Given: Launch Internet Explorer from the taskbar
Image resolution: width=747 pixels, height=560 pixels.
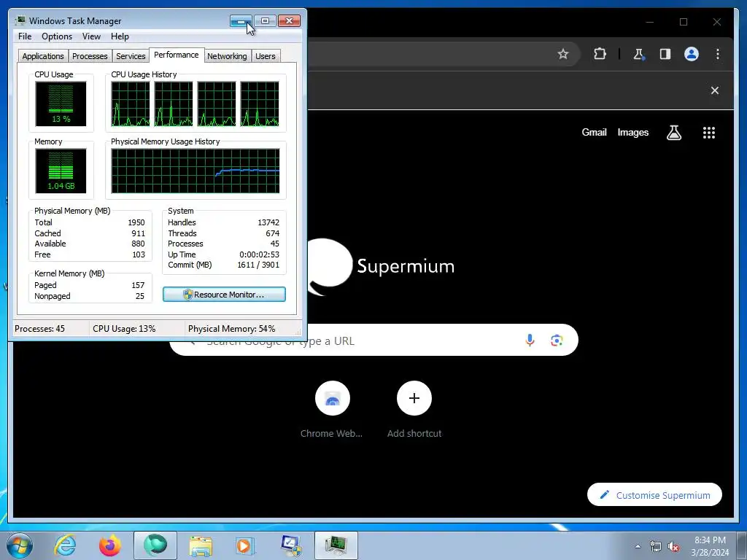Looking at the screenshot, I should [65, 545].
